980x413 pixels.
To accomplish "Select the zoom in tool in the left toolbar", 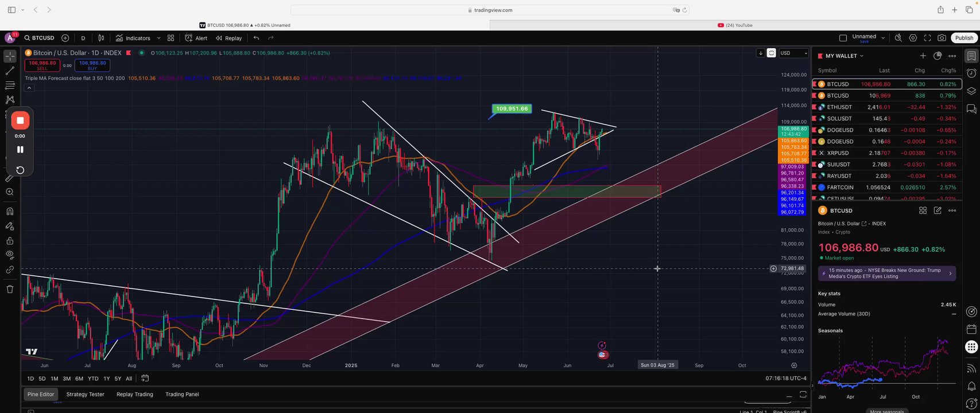I will click(x=10, y=192).
